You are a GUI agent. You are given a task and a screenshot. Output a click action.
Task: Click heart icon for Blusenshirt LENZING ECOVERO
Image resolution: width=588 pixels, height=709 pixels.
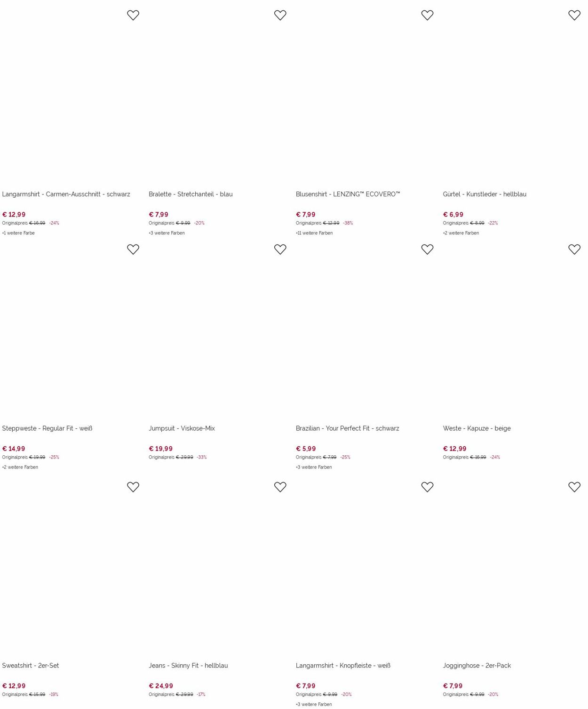click(427, 15)
